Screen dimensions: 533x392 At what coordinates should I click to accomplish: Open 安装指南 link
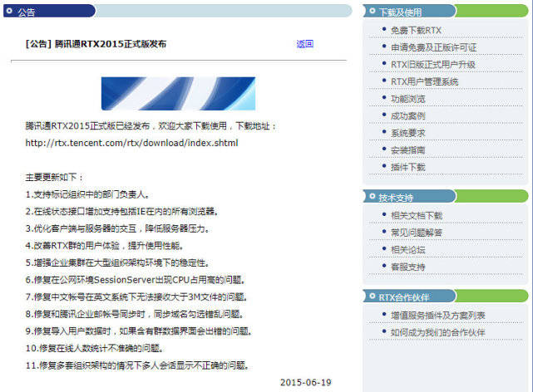point(408,150)
